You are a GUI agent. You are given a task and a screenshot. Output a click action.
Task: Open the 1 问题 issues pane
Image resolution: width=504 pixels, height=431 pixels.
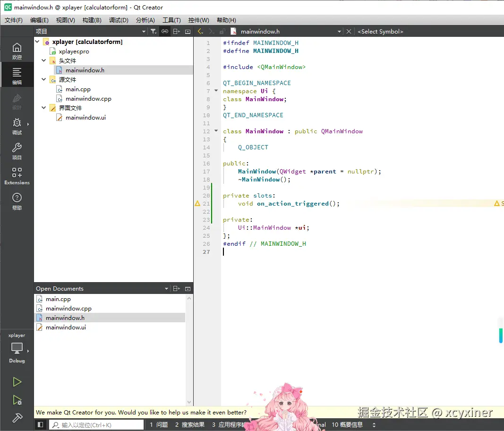pyautogui.click(x=159, y=425)
